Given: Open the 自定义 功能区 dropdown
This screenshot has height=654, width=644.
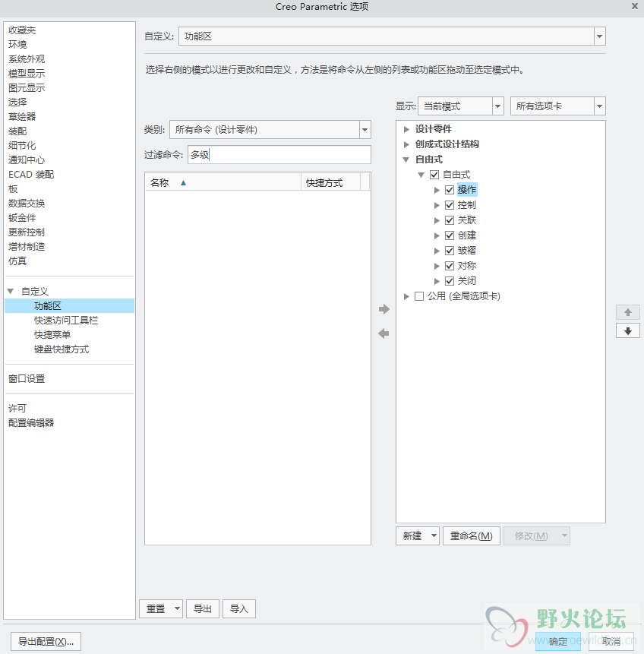Looking at the screenshot, I should pyautogui.click(x=599, y=36).
